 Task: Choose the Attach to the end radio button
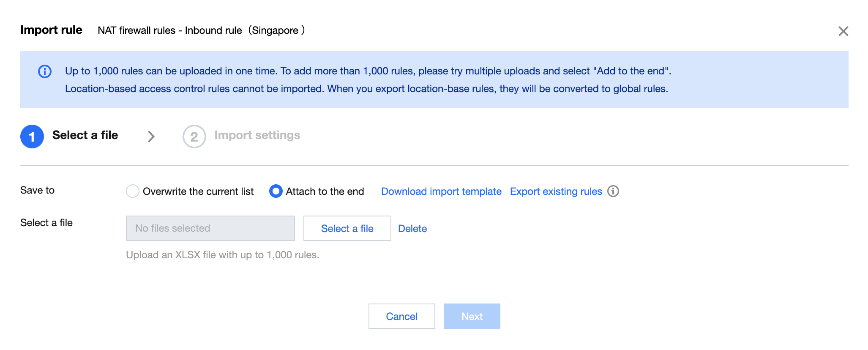[x=276, y=191]
